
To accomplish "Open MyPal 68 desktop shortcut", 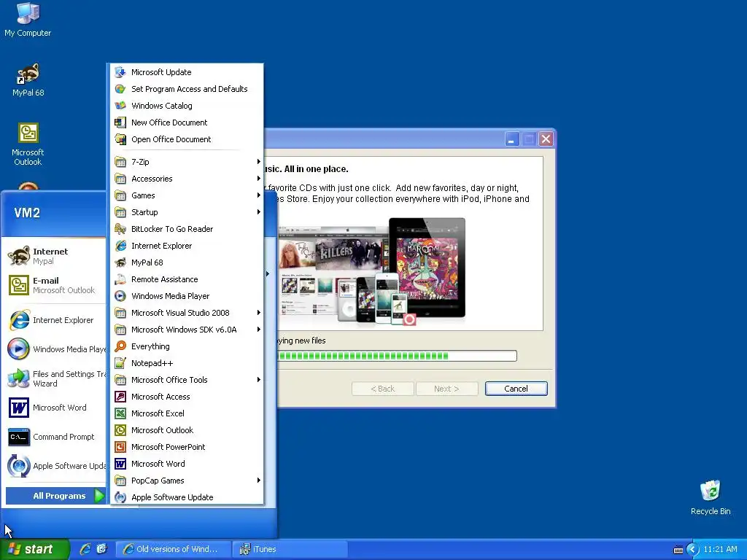I will (28, 79).
